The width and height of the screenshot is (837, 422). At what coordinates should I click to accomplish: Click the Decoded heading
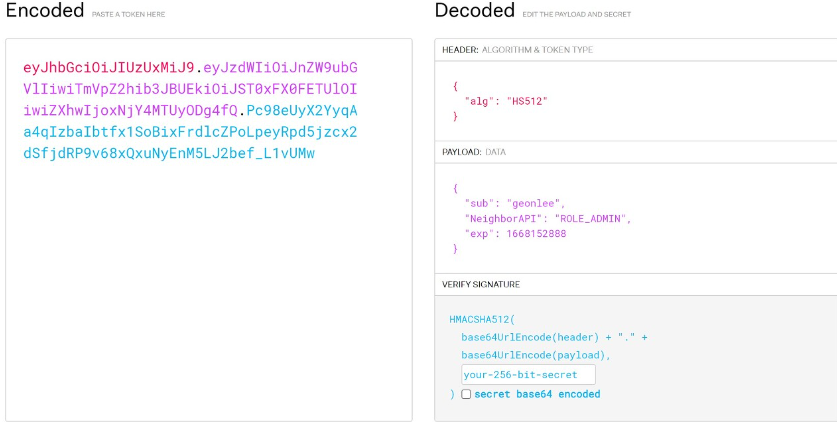pyautogui.click(x=475, y=10)
